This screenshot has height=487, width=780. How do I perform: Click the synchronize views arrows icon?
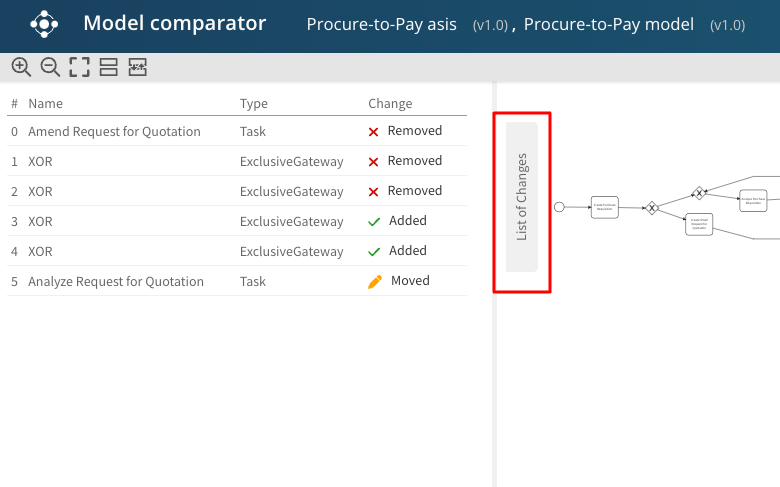[137, 67]
